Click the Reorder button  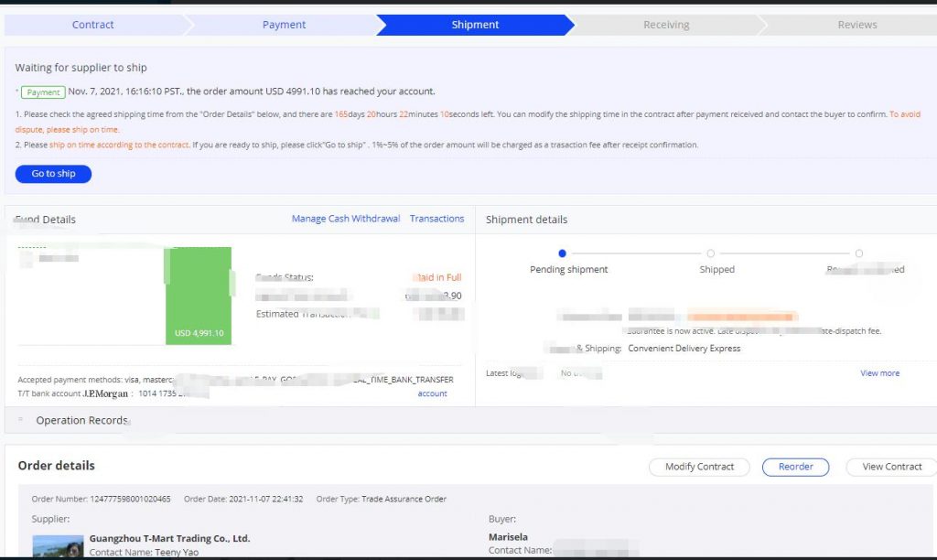coord(795,467)
